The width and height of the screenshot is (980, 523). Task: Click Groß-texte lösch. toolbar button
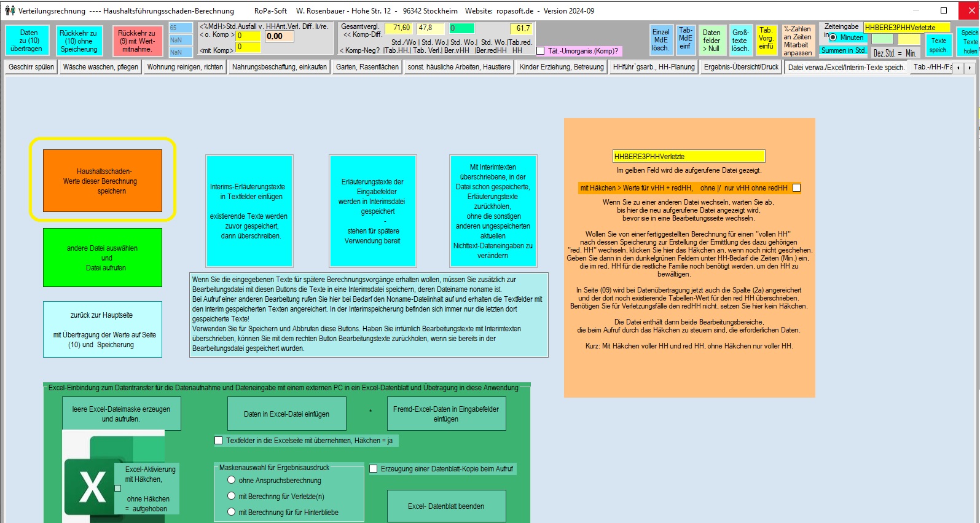pyautogui.click(x=740, y=40)
